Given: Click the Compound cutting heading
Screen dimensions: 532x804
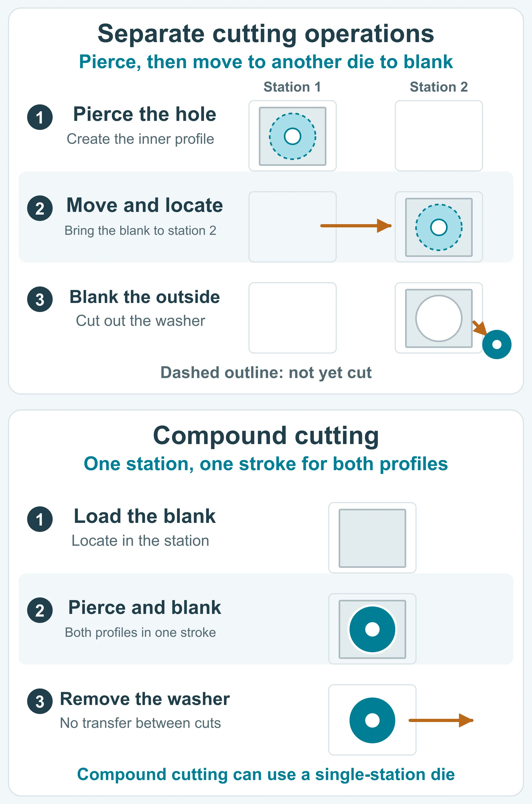Looking at the screenshot, I should (x=266, y=436).
